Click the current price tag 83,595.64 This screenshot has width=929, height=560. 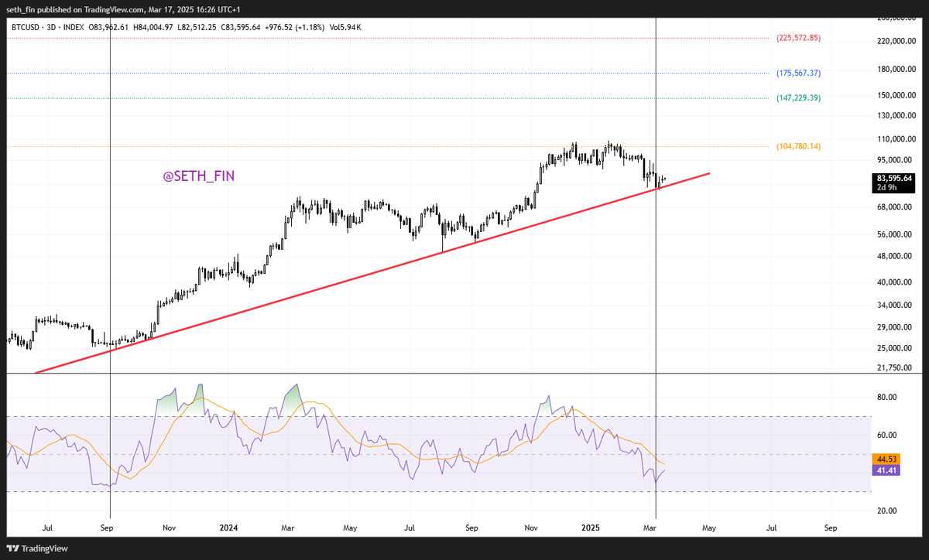[x=894, y=178]
